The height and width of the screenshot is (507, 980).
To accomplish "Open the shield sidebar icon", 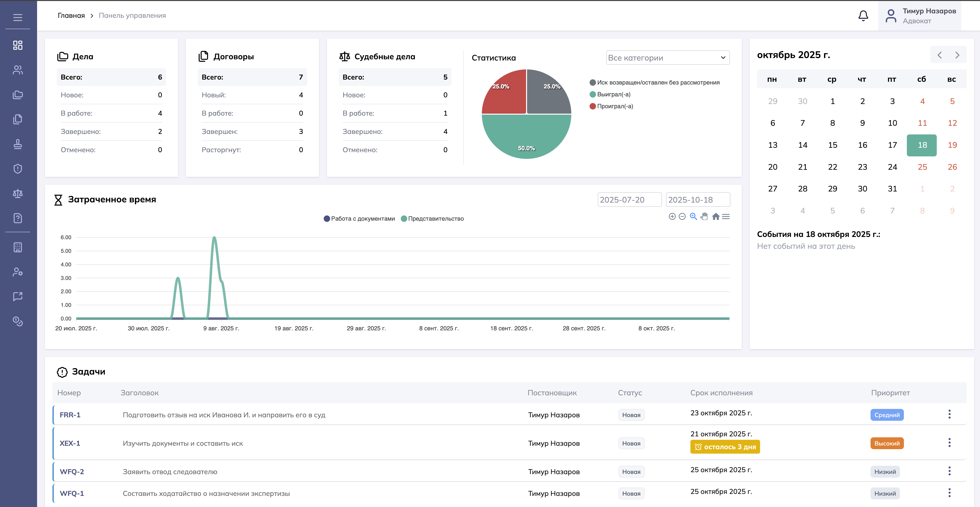I will 18,169.
